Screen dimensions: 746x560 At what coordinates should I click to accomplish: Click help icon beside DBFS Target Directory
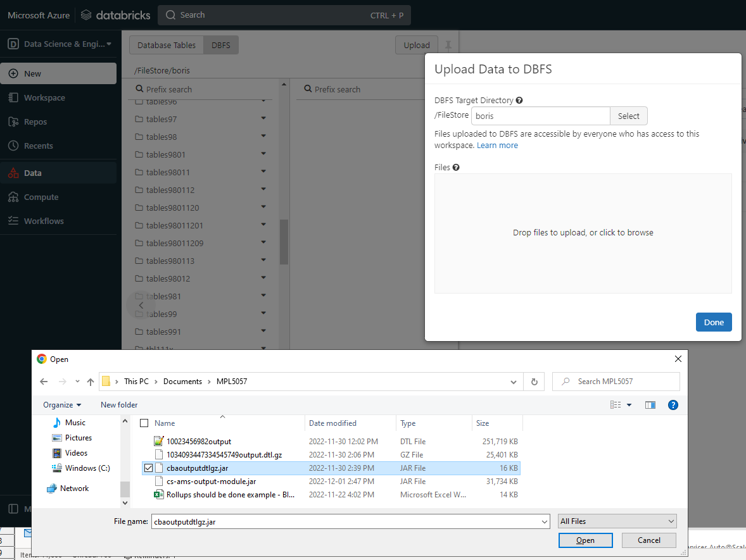coord(519,101)
